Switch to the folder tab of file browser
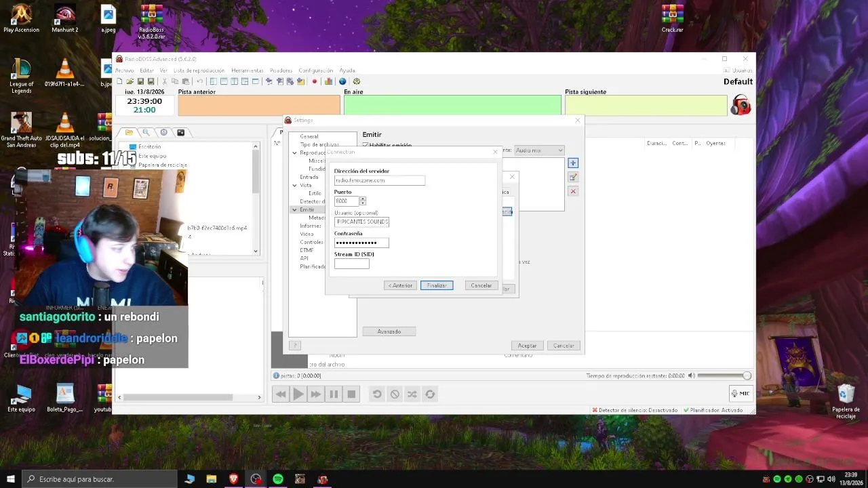Screen dimensions: 868x488 tap(129, 132)
